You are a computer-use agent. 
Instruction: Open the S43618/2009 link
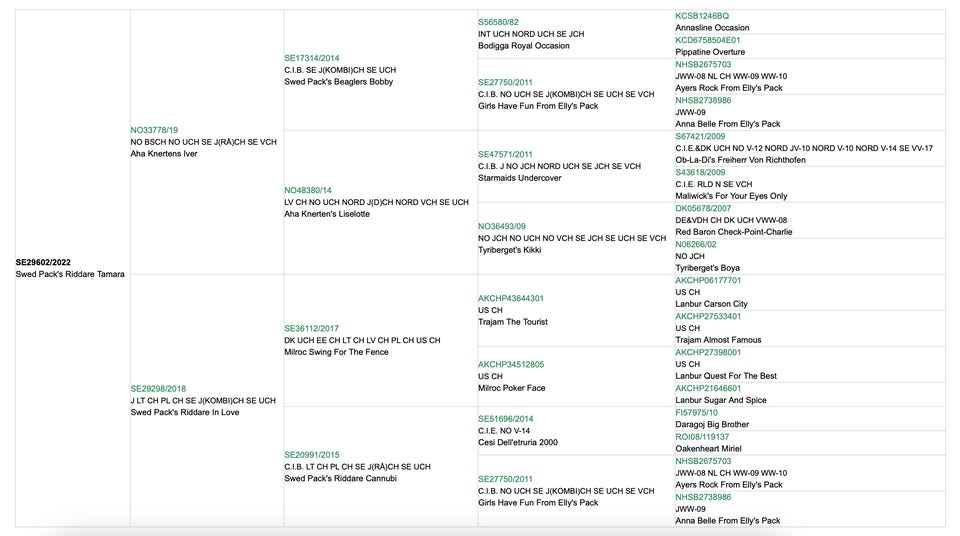coord(700,172)
